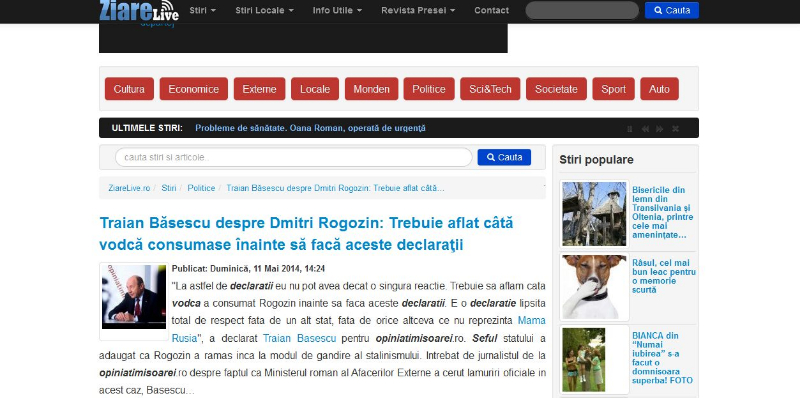Select the Politice category button
Viewport: 800px width, 398px height.
(429, 89)
